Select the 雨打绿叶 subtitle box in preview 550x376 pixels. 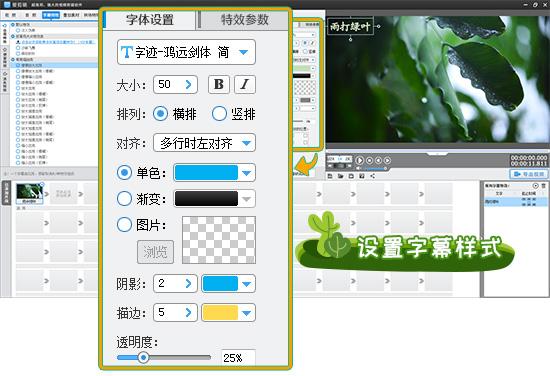tap(350, 27)
